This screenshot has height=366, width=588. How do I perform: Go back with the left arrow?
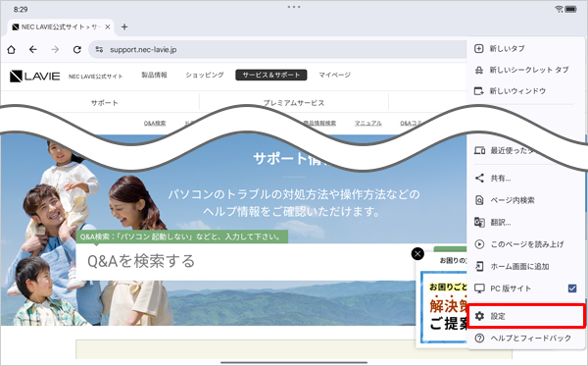(x=33, y=49)
